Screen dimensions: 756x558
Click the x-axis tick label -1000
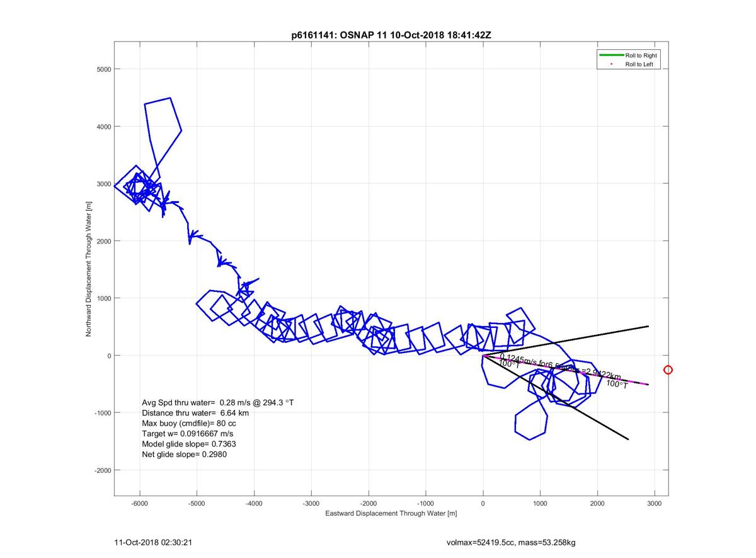(426, 504)
